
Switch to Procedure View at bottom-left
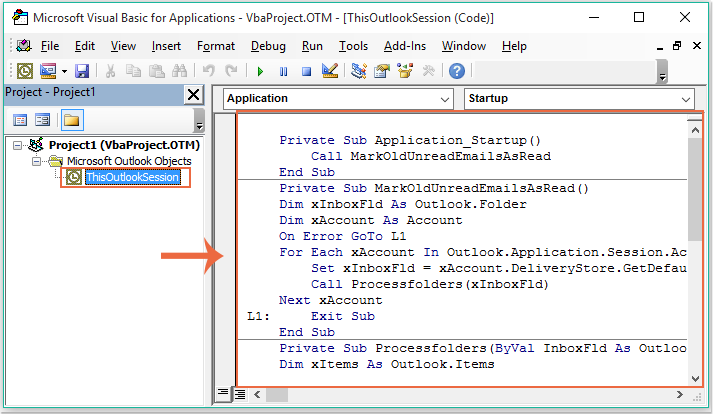pyautogui.click(x=224, y=394)
